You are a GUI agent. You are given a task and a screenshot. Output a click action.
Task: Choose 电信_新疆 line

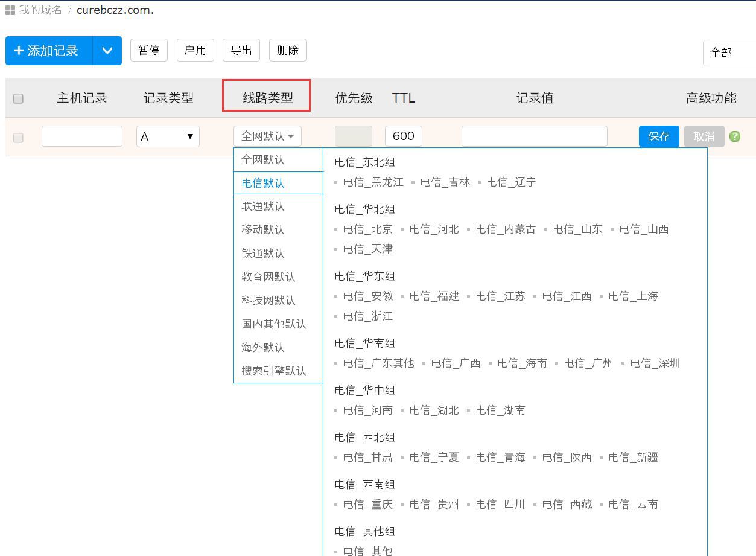click(x=634, y=458)
